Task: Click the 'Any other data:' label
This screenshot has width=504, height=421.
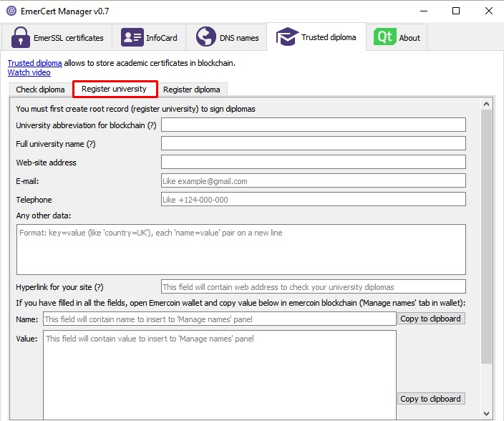Action: click(44, 216)
